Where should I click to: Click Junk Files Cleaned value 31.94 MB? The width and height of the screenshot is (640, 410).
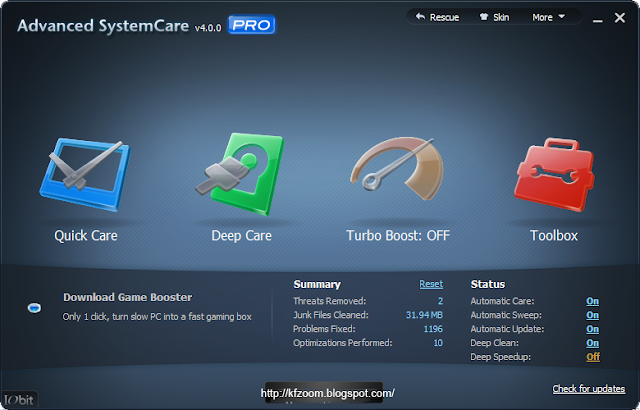(x=424, y=315)
